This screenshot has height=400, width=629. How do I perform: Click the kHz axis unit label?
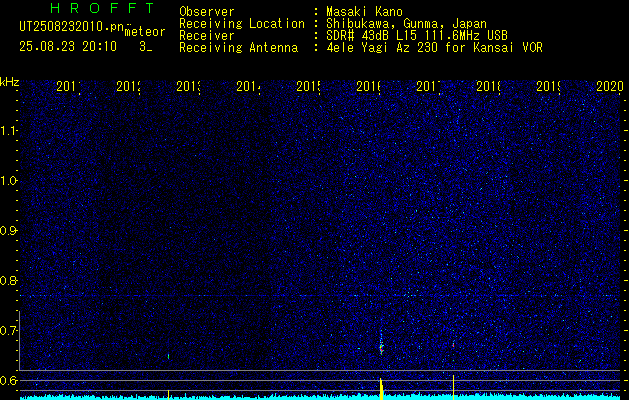[x=9, y=82]
